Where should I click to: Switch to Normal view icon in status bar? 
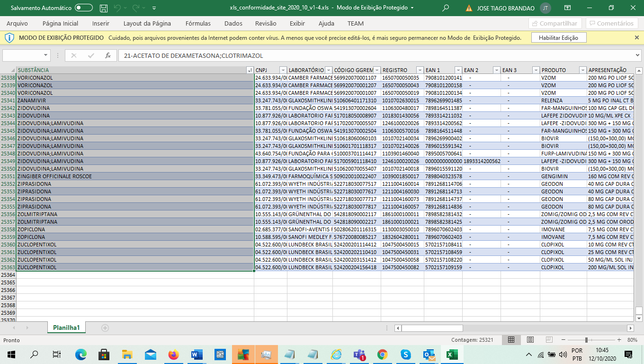511,340
